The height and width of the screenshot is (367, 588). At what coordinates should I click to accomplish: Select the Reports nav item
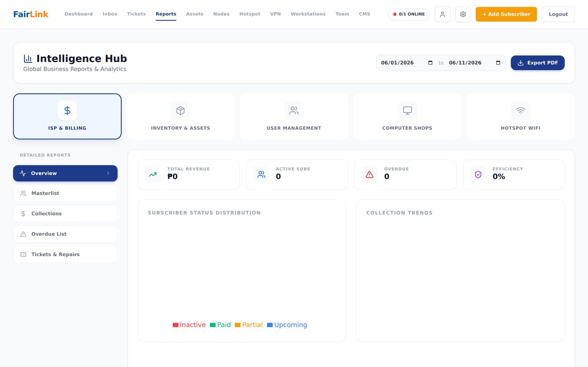click(166, 14)
